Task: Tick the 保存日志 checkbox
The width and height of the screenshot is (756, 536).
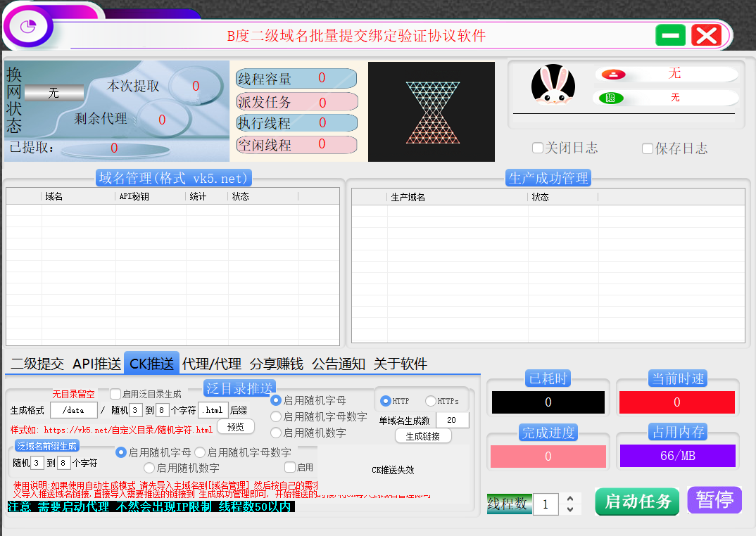Action: (648, 148)
